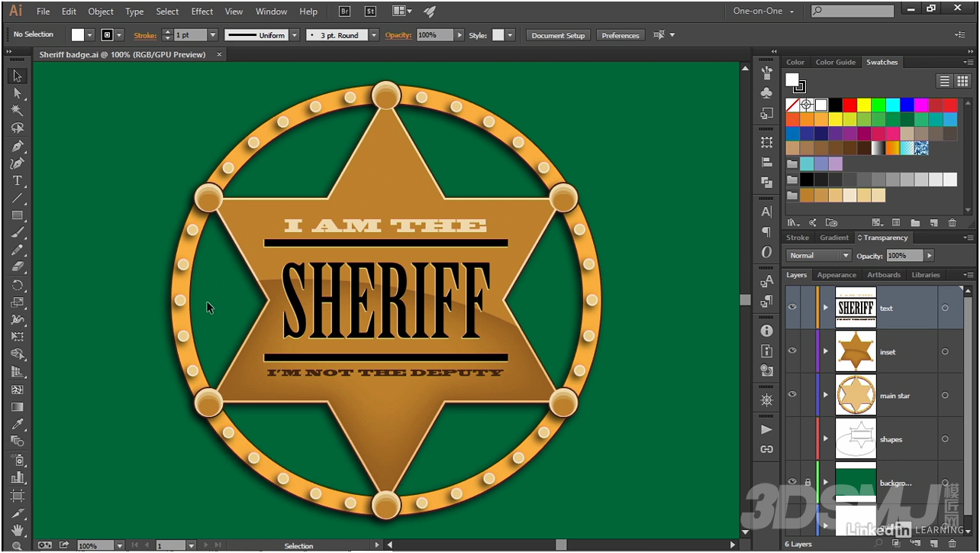Viewport: 980px width, 553px height.
Task: Select the Scale tool
Action: (17, 302)
